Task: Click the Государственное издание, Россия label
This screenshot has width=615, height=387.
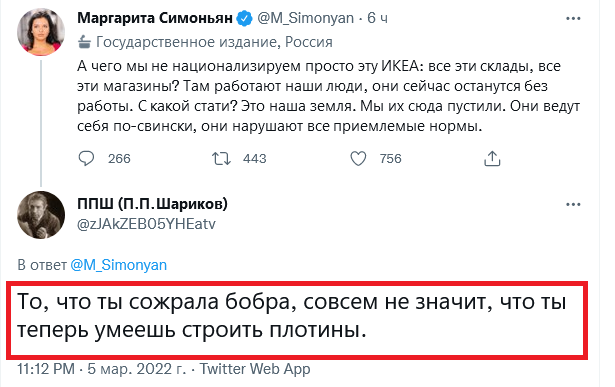Action: [x=214, y=42]
